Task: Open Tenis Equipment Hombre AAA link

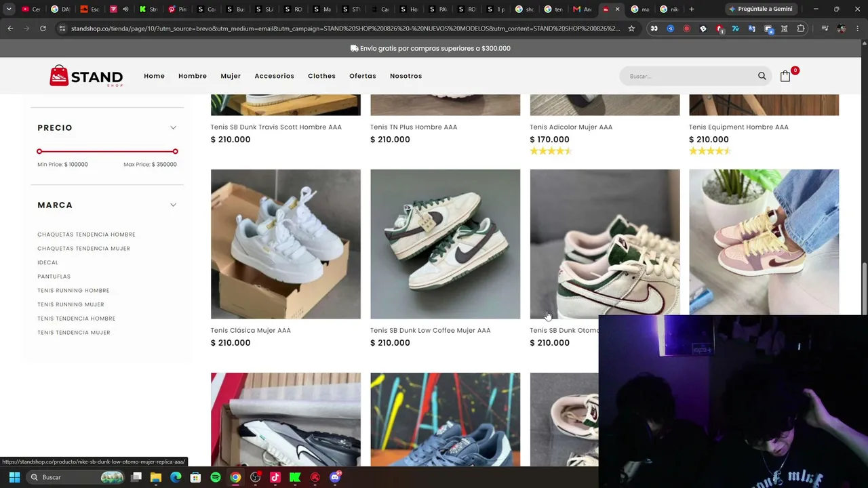Action: click(738, 127)
